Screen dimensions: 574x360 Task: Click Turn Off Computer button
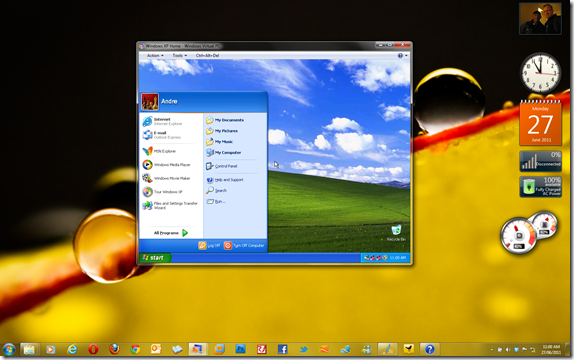point(244,245)
